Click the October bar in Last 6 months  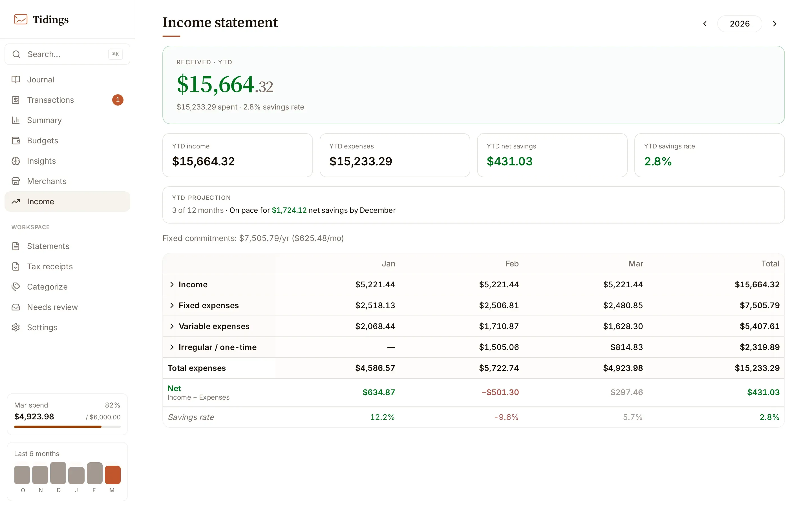point(22,475)
